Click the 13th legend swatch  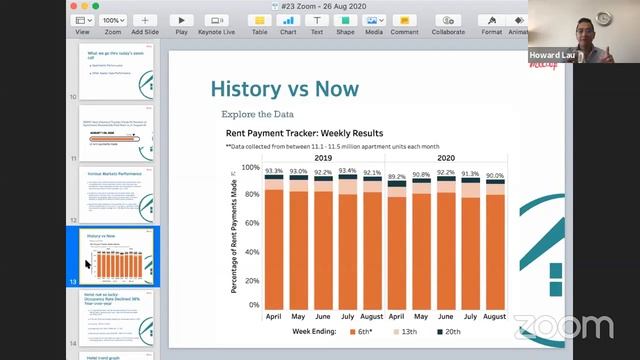(396, 332)
